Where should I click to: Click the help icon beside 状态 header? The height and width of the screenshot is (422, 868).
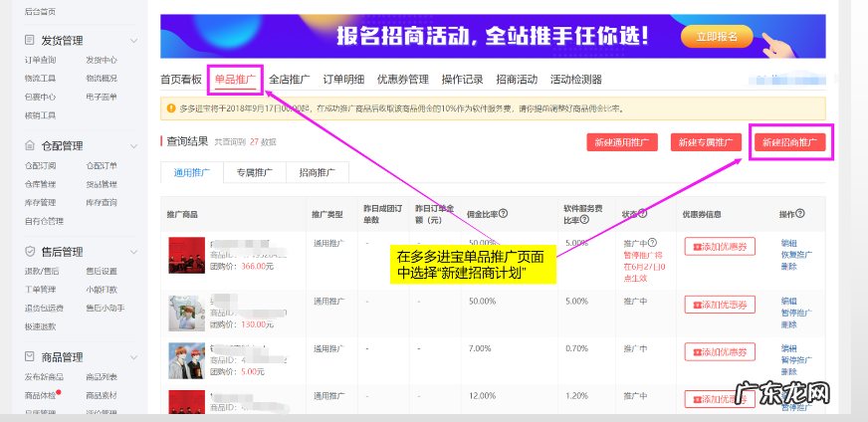point(642,213)
